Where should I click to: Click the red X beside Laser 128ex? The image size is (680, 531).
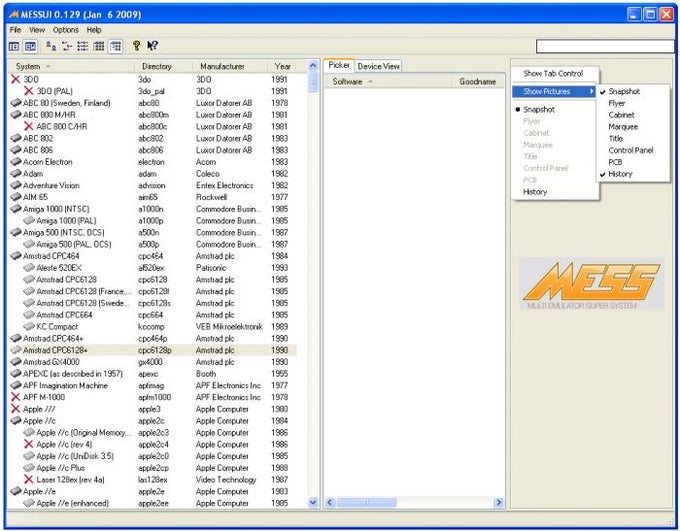click(x=29, y=479)
